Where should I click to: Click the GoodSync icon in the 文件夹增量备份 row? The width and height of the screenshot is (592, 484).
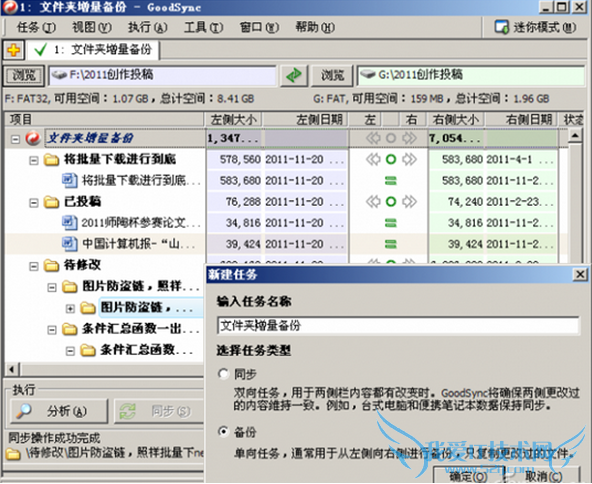coord(33,138)
